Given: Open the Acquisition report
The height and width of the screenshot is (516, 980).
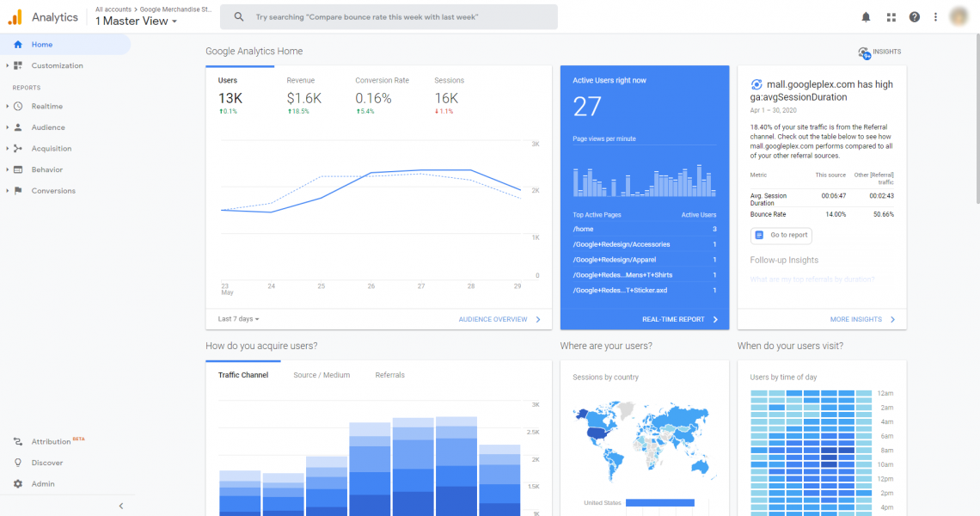Looking at the screenshot, I should click(x=52, y=148).
